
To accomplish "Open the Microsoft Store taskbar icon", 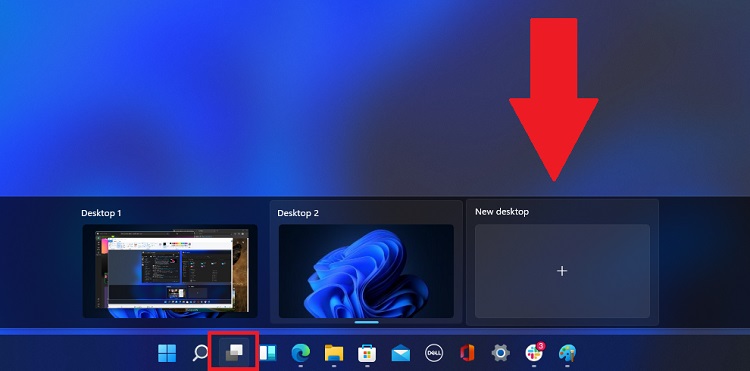I will click(x=367, y=353).
